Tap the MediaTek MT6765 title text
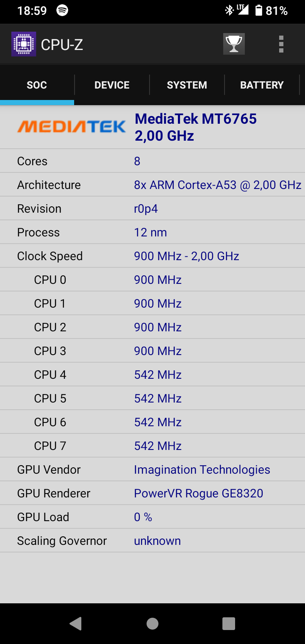This screenshot has height=644, width=305. (196, 119)
